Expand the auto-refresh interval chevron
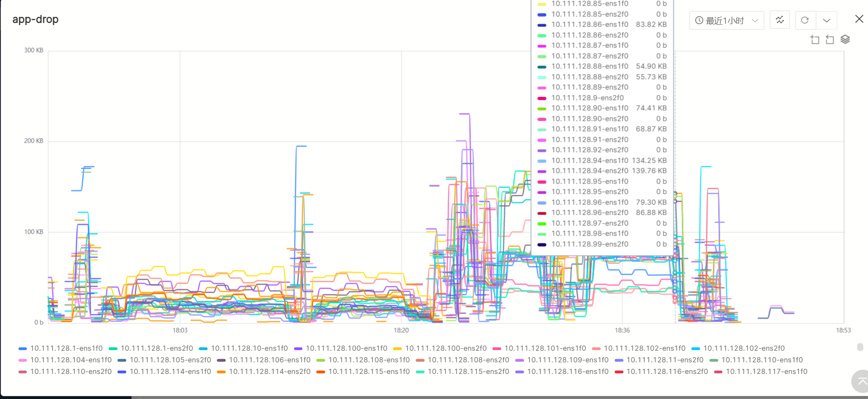The image size is (868, 399). tap(826, 20)
